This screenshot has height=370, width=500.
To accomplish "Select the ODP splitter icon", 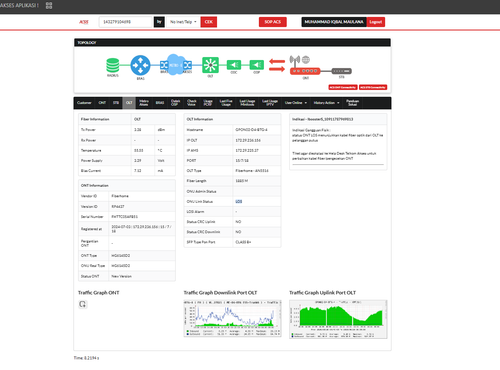I will click(x=257, y=65).
